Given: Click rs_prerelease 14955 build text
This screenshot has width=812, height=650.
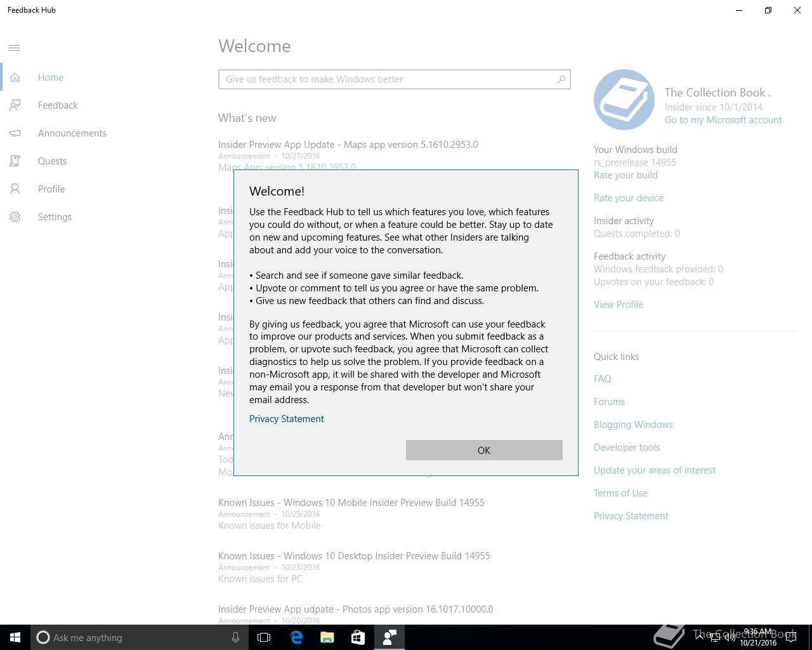Looking at the screenshot, I should tap(635, 162).
